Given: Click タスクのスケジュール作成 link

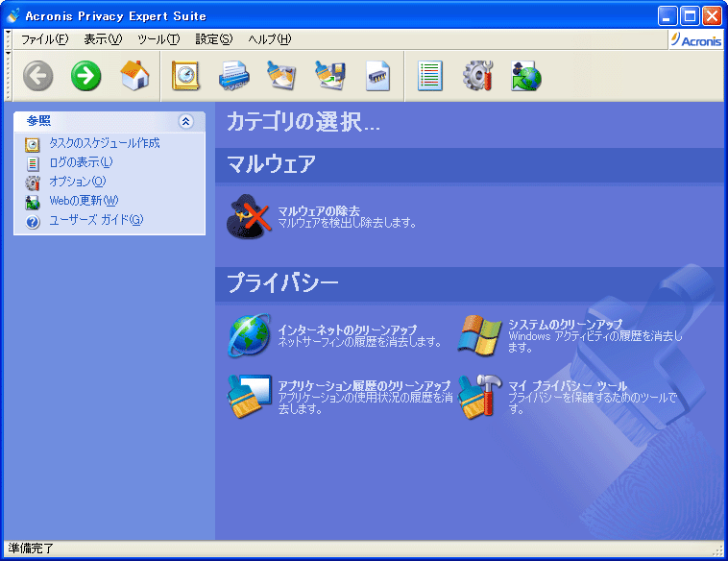Looking at the screenshot, I should tap(105, 143).
